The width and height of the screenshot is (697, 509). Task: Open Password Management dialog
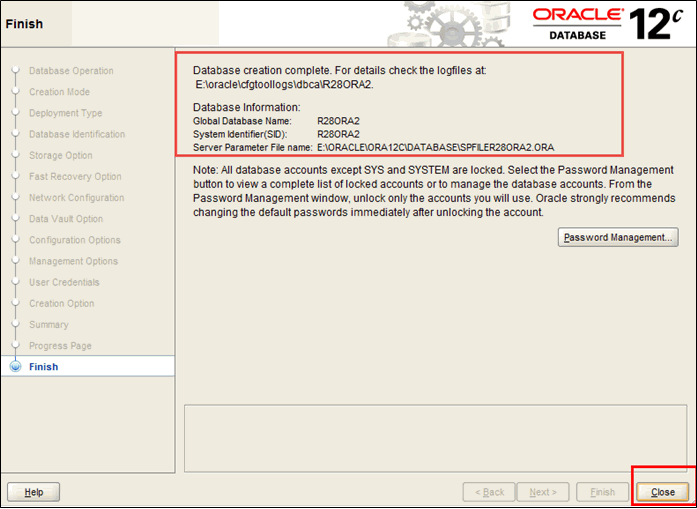(618, 238)
